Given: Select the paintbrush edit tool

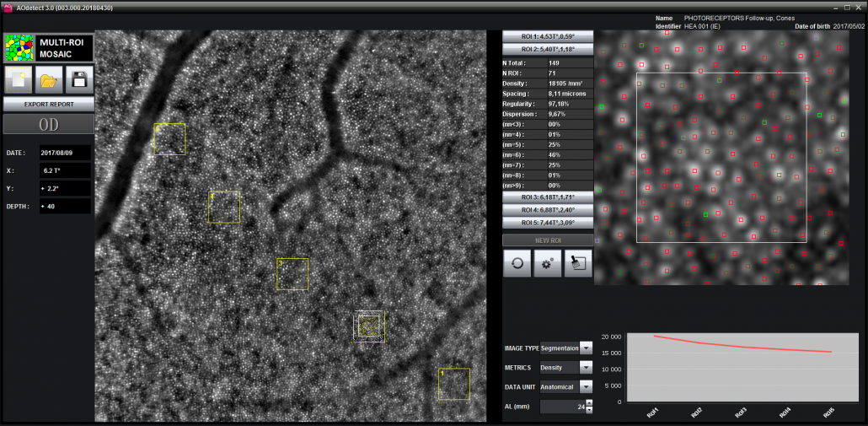Looking at the screenshot, I should point(578,263).
